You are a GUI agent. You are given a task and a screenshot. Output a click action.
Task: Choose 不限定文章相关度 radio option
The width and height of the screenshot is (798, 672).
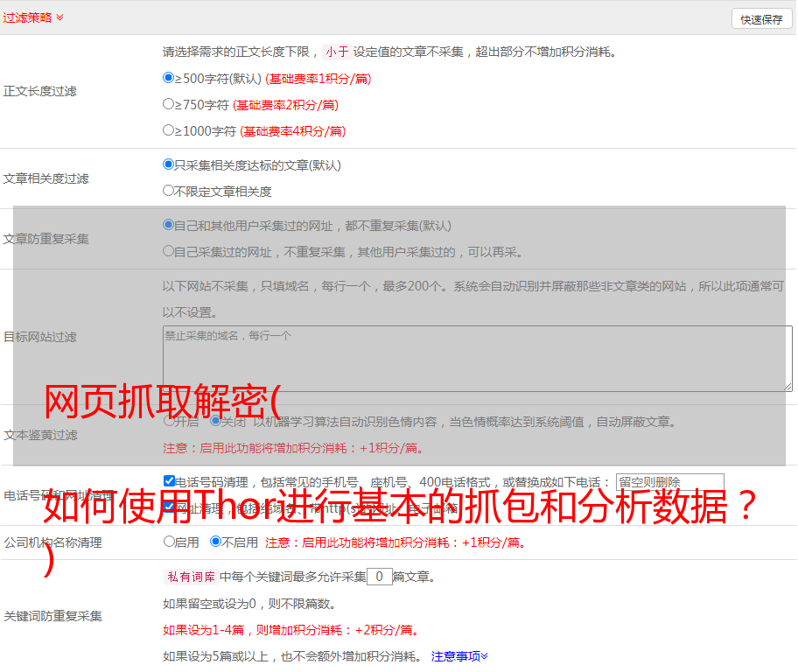pos(168,191)
